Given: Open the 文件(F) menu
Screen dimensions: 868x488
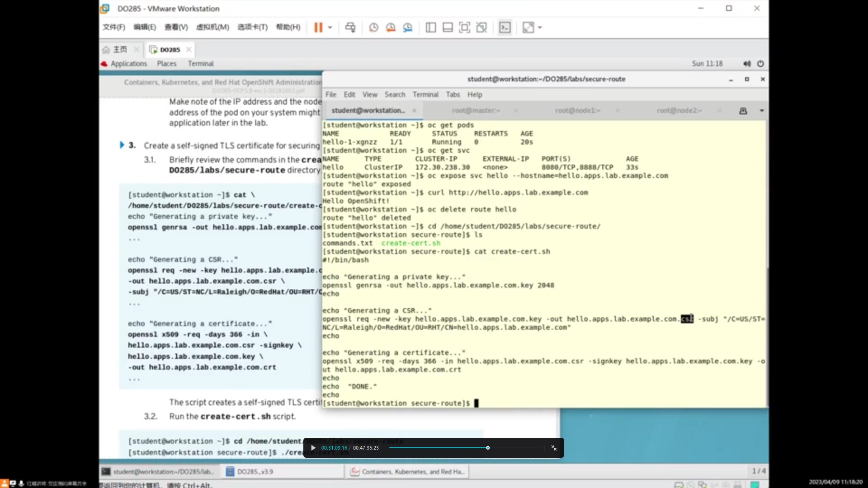Looking at the screenshot, I should [113, 27].
